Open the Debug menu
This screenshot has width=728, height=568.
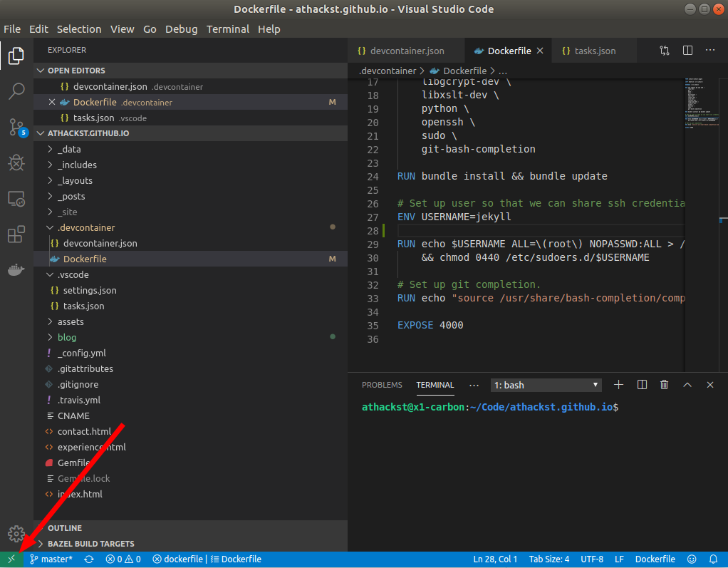(x=181, y=29)
